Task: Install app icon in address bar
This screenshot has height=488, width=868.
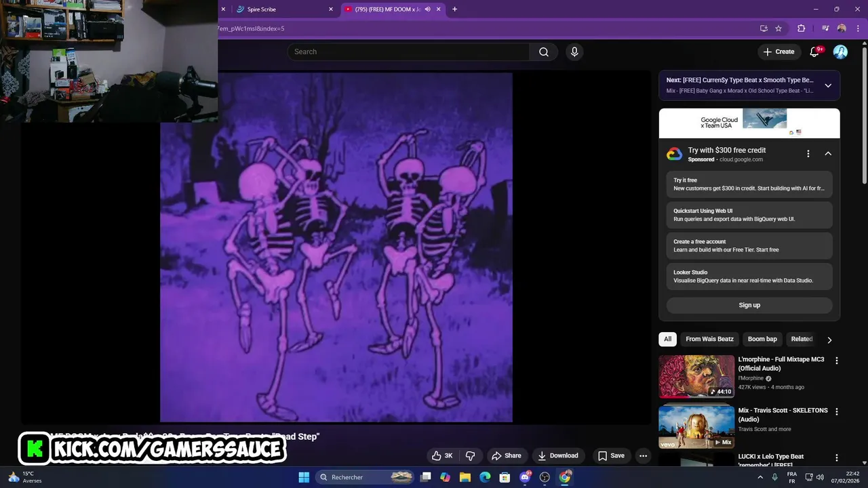Action: click(764, 28)
